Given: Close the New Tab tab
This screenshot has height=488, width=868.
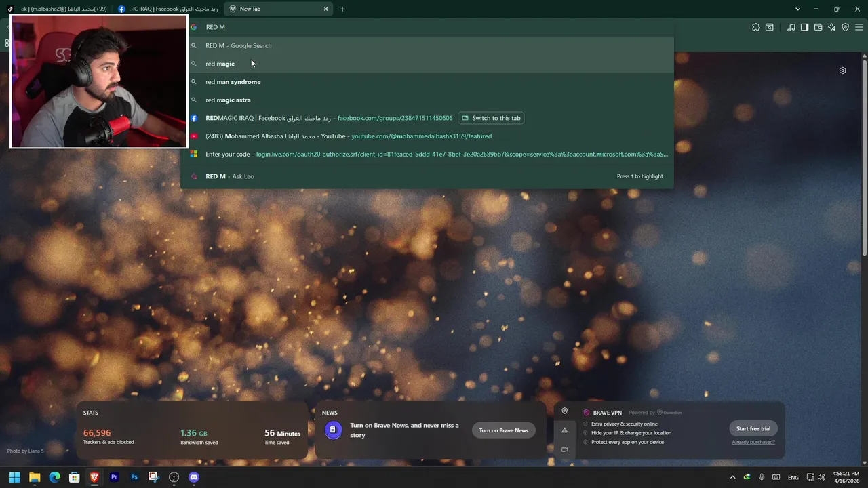Looking at the screenshot, I should (325, 9).
